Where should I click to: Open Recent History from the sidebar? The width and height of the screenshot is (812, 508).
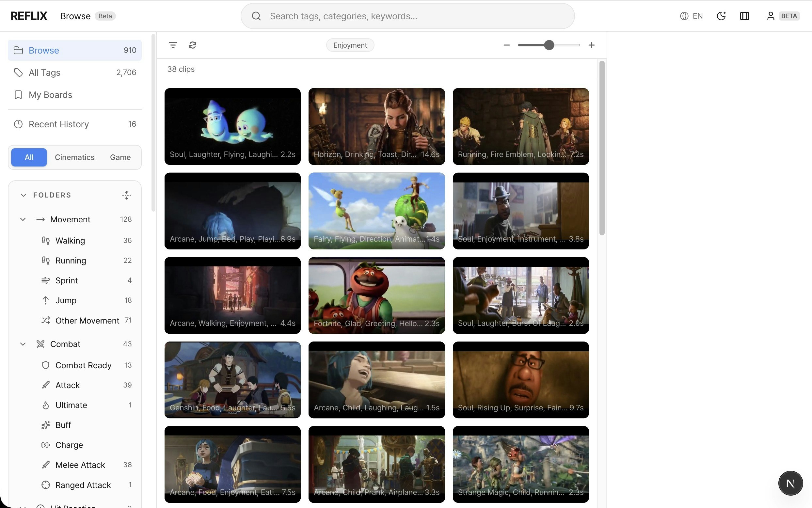pyautogui.click(x=58, y=124)
